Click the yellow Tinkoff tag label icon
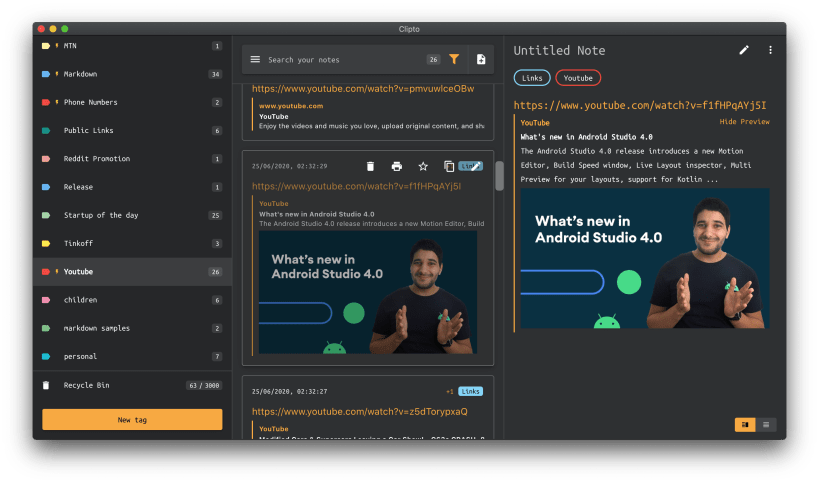Viewport: 819px width, 483px height. point(46,243)
